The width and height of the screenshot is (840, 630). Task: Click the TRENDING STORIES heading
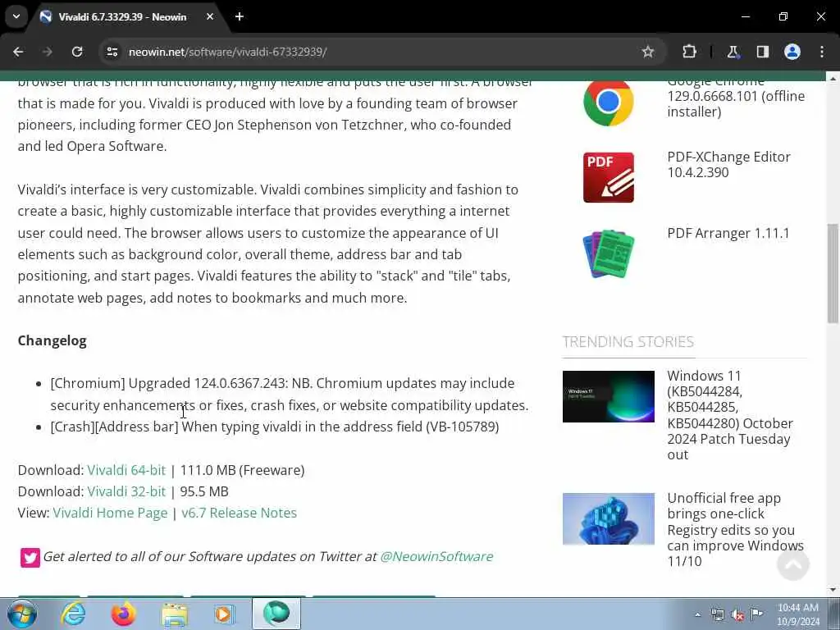click(628, 341)
